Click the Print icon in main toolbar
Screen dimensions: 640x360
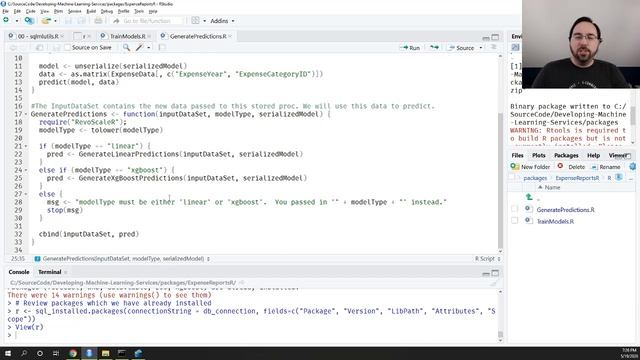(x=98, y=20)
